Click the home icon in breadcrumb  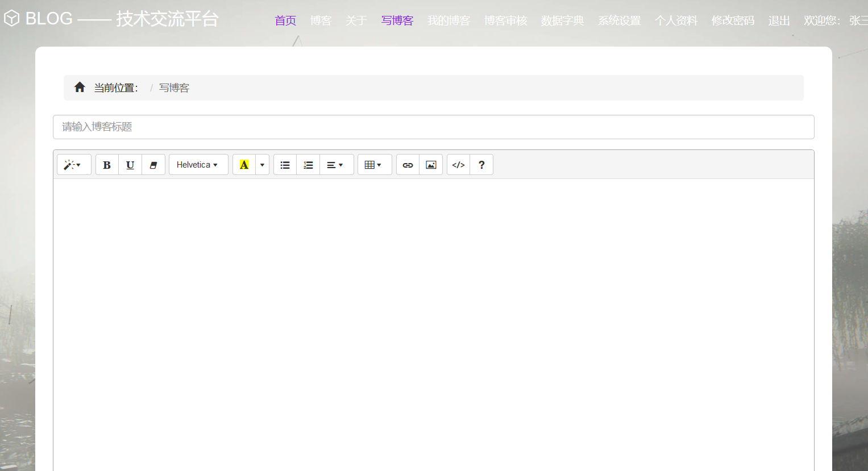[80, 87]
